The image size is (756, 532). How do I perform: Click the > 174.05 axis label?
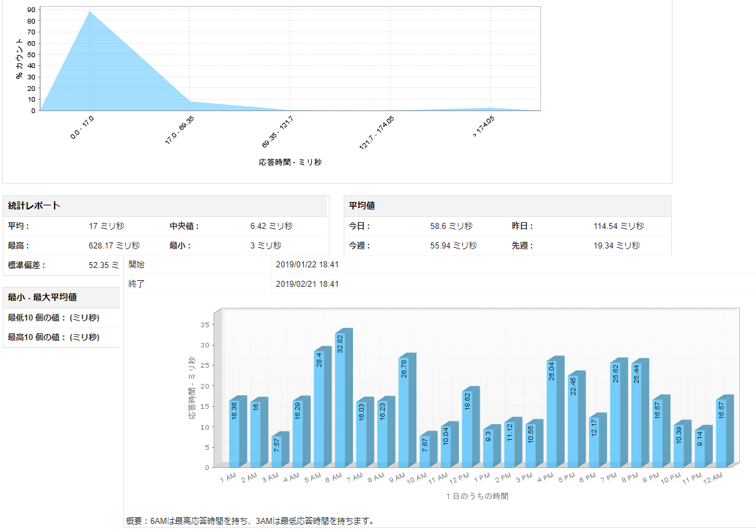point(484,127)
